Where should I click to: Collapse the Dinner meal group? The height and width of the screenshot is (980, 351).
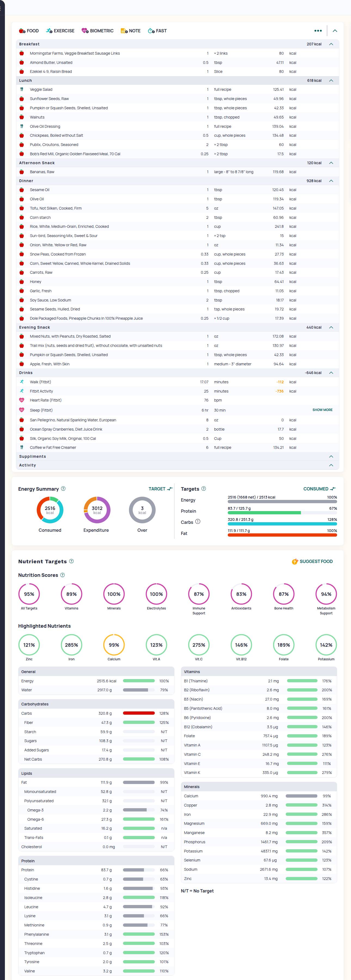[331, 181]
